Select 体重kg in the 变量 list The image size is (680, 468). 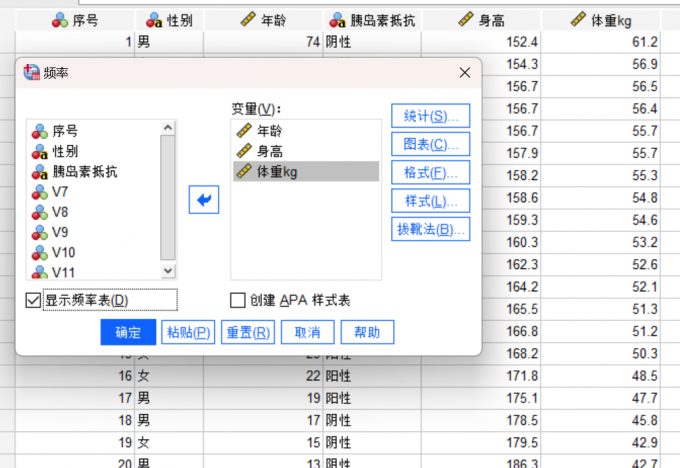[306, 171]
